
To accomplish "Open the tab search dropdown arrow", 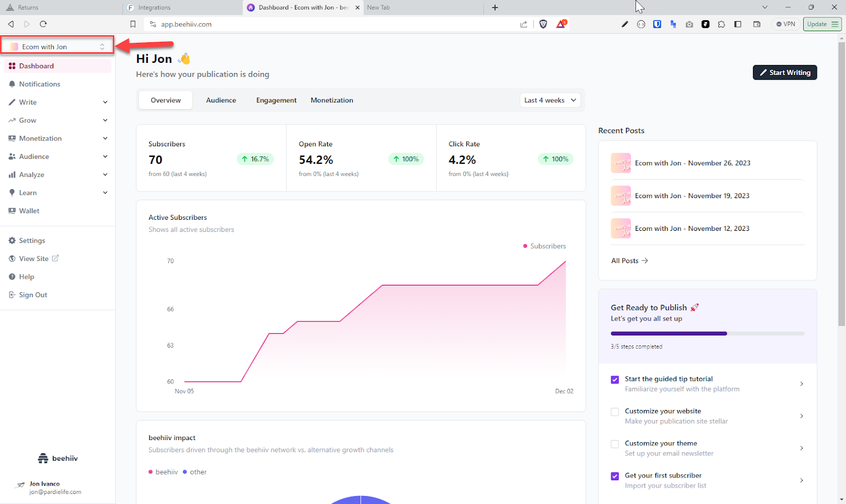I will click(x=765, y=7).
